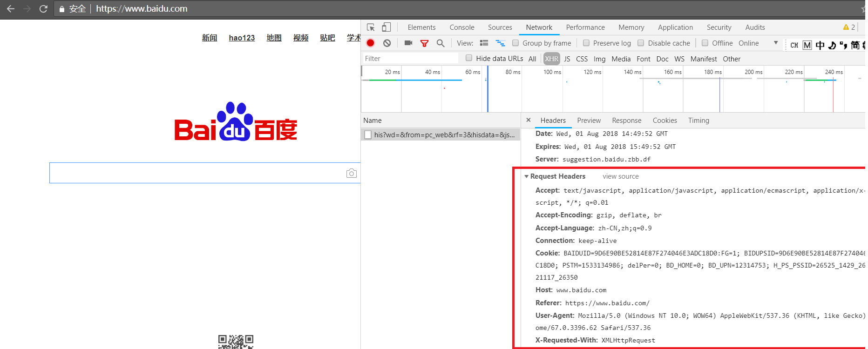Toggle the red filter funnel icon
868x349 pixels.
[424, 43]
